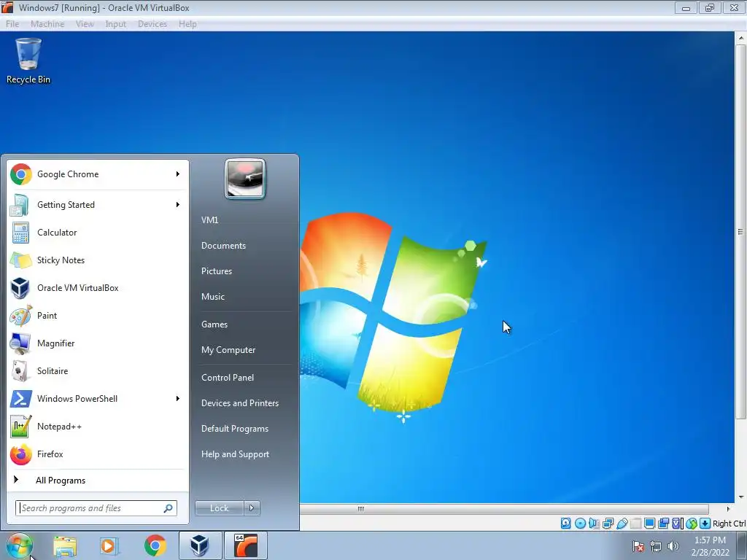Expand All Programs list
The width and height of the screenshot is (747, 560).
click(x=97, y=481)
